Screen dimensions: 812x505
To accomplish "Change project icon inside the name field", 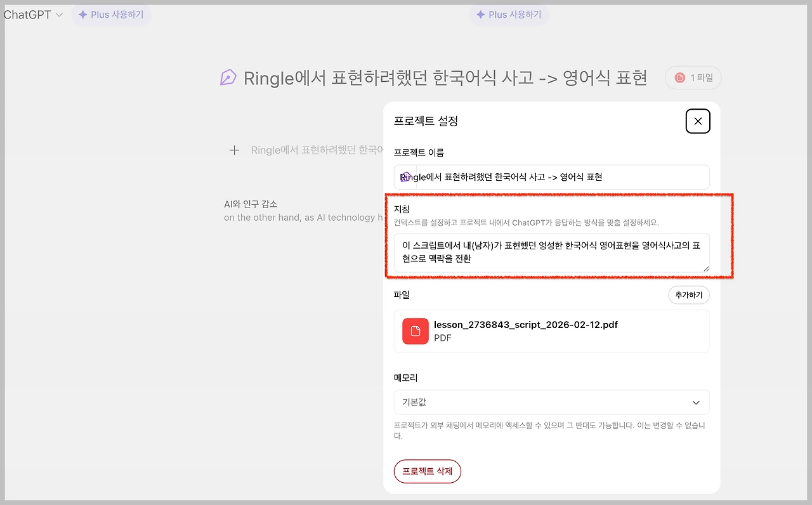I will tap(405, 178).
